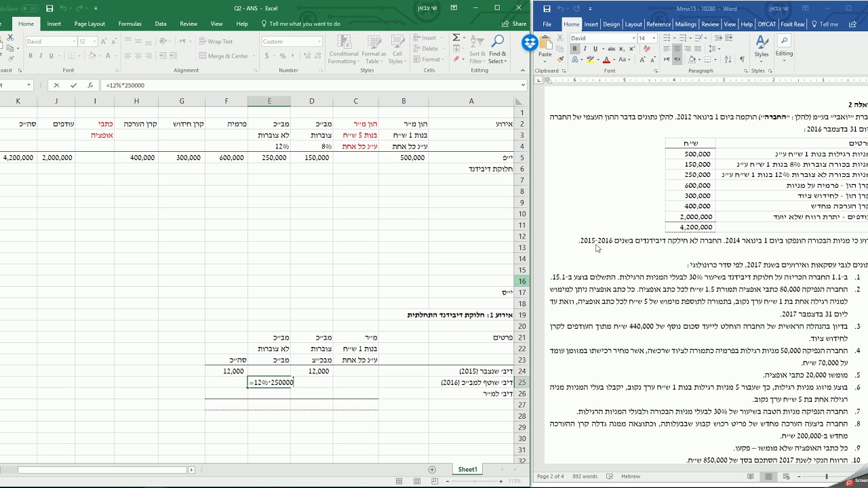Image resolution: width=868 pixels, height=488 pixels.
Task: Toggle Bold in Word's Font group
Action: [x=574, y=49]
